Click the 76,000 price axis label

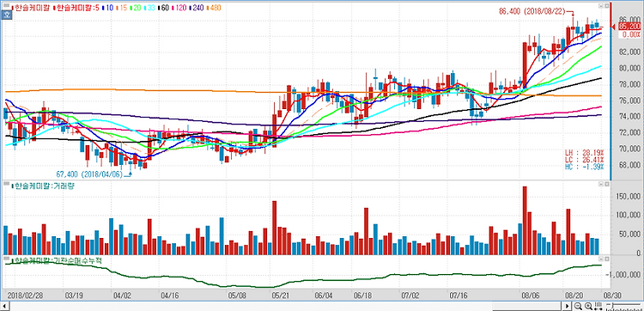(629, 101)
